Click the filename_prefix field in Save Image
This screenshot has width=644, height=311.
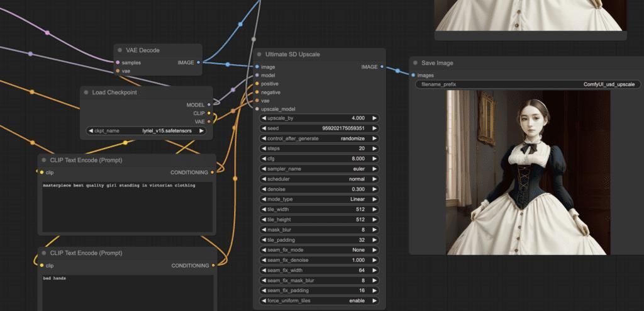pos(526,84)
